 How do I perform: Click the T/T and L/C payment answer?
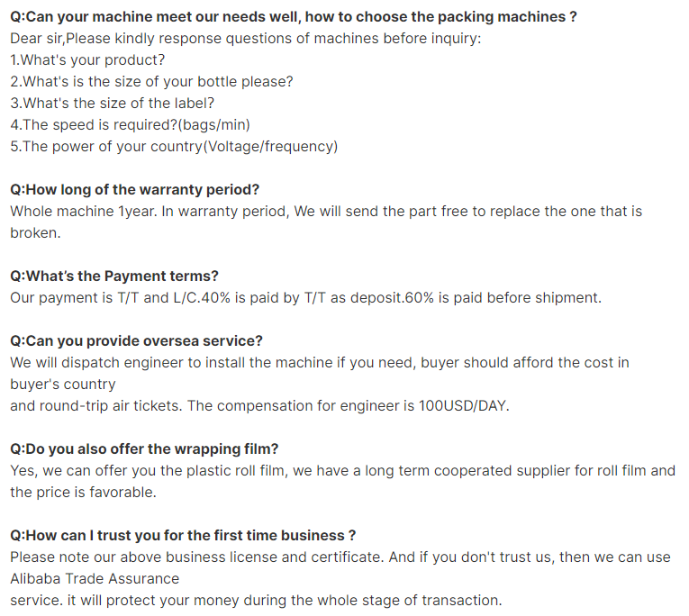click(305, 298)
